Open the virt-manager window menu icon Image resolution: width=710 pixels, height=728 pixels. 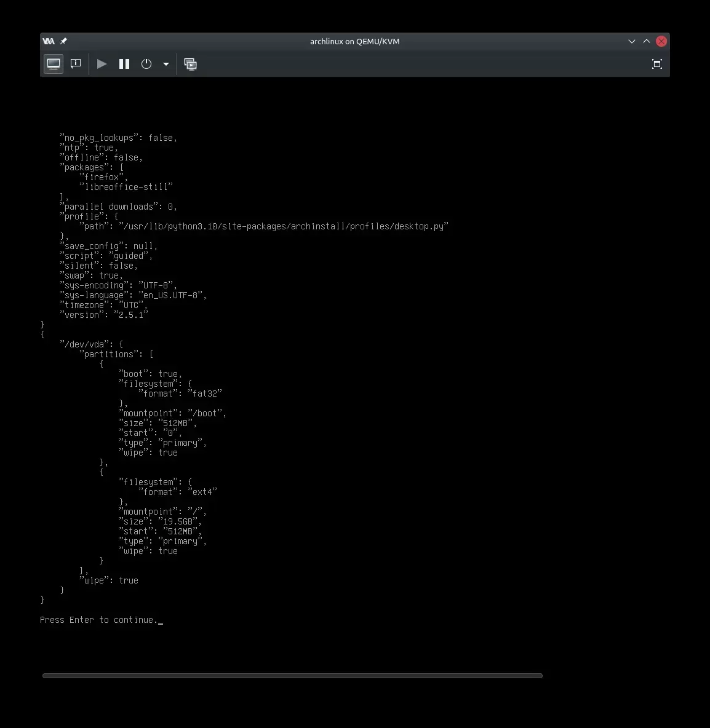[x=49, y=41]
